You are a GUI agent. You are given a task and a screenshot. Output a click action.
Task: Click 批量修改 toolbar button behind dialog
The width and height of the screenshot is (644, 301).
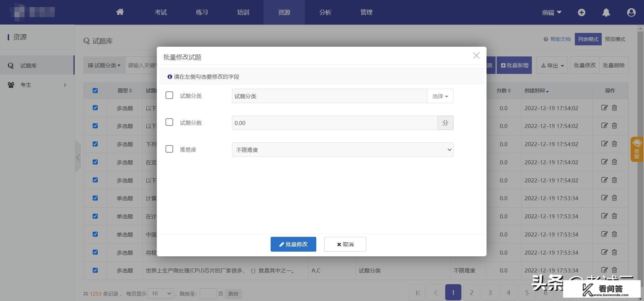click(x=585, y=65)
